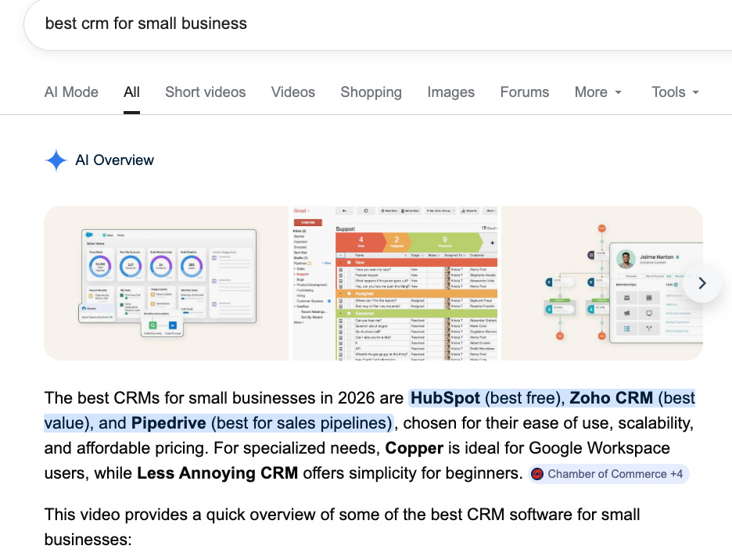Screen dimensions: 732x560
Task: Open the Videos tab
Action: click(x=293, y=92)
